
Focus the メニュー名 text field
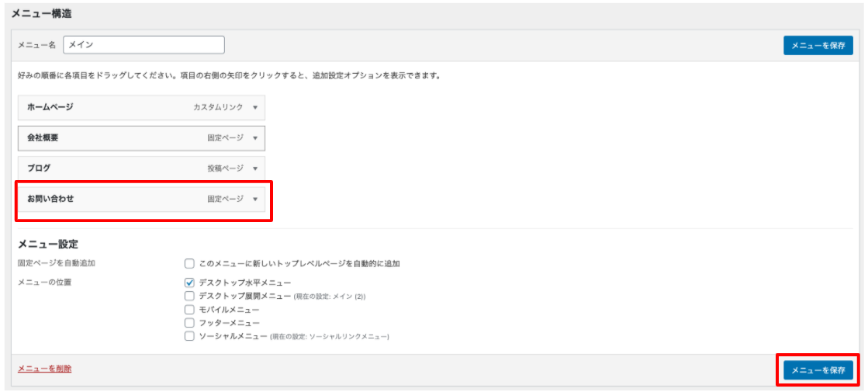point(144,45)
